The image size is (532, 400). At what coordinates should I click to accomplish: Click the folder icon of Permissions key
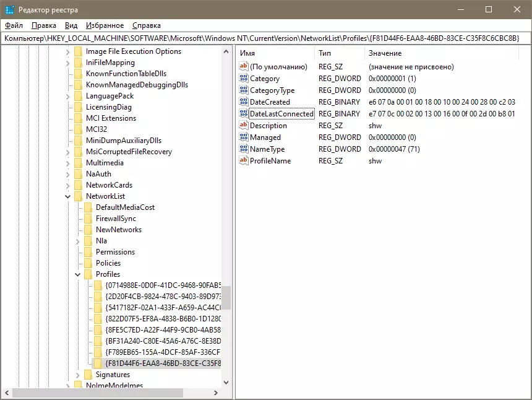pyautogui.click(x=88, y=252)
